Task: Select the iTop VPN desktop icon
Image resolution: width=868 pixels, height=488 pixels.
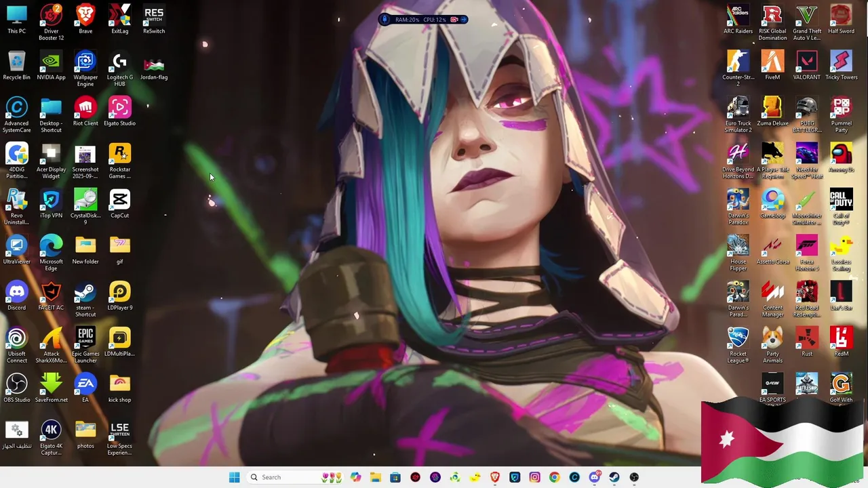Action: coord(51,203)
